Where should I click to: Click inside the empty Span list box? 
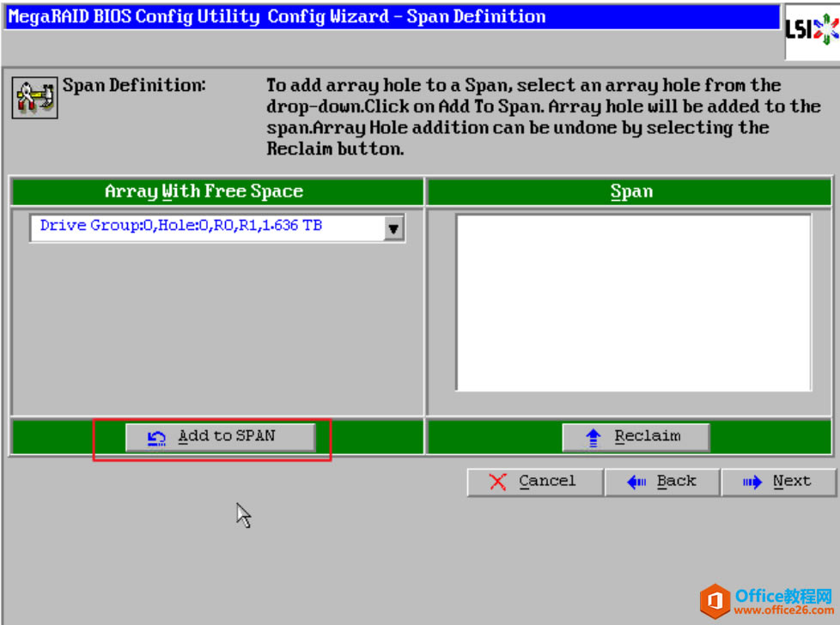633,302
